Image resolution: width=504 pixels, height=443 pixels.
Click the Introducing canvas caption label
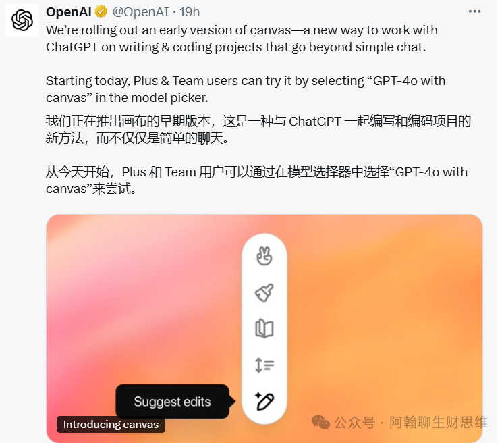[x=111, y=424]
